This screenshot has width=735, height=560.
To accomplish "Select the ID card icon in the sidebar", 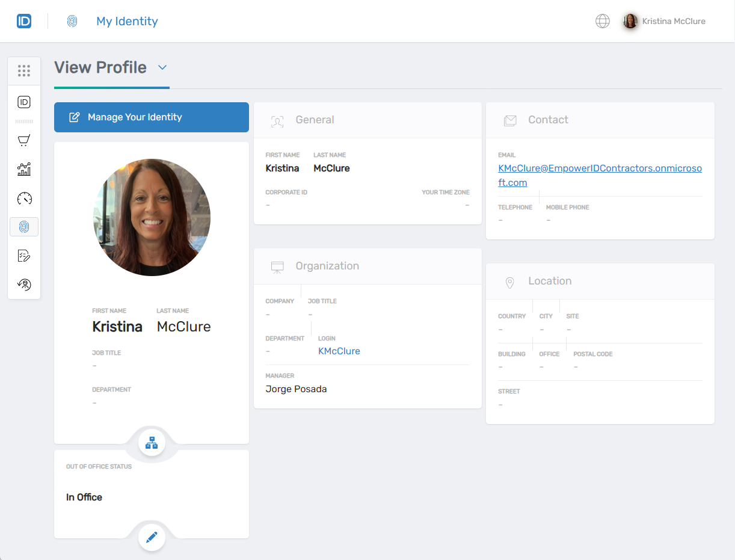I will (24, 102).
